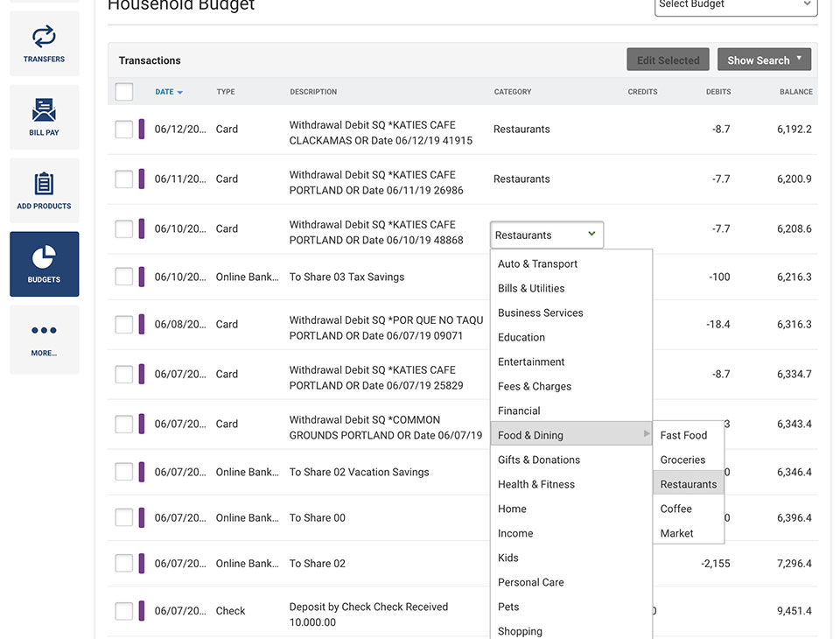Viewport: 840px width, 639px height.
Task: Choose Home category
Action: click(571, 509)
